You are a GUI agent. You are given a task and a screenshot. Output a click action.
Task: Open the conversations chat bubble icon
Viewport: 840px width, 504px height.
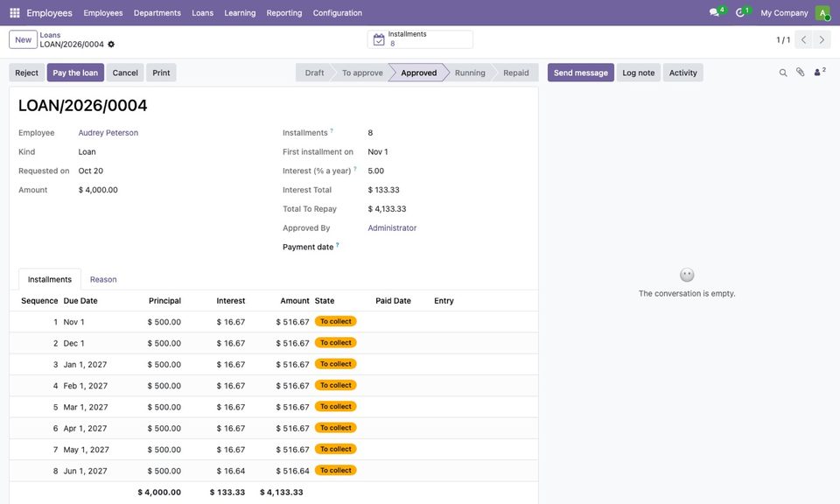(x=714, y=12)
